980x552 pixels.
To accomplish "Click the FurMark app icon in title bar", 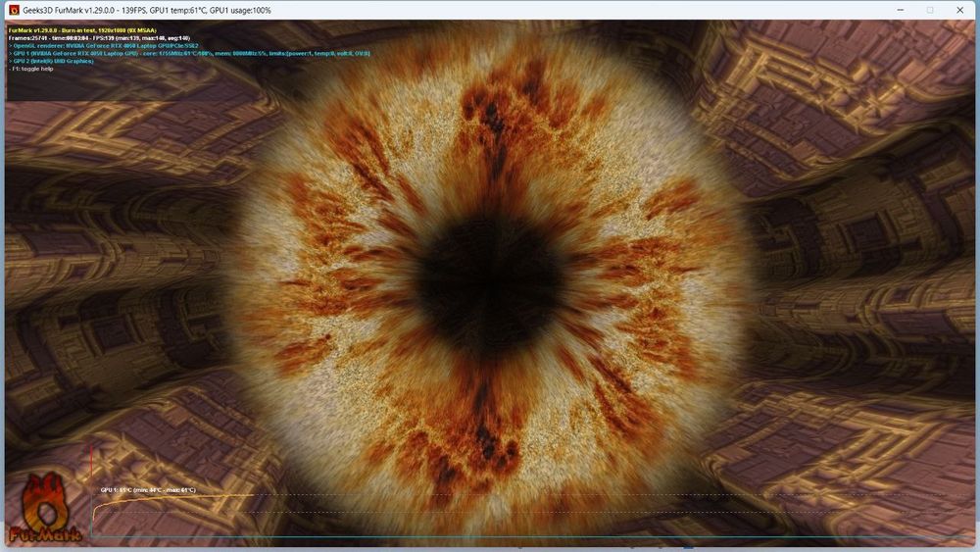I will point(14,10).
